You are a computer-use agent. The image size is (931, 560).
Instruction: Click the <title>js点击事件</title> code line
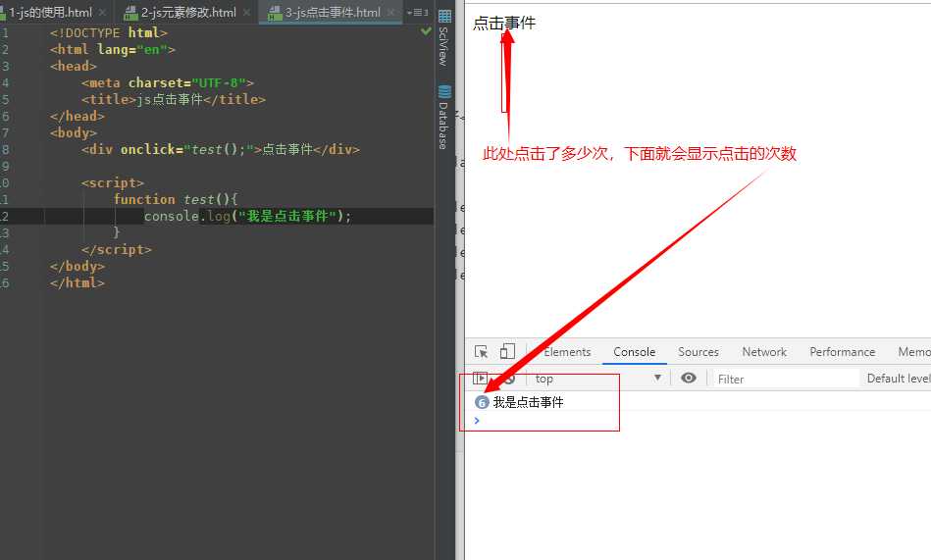[x=174, y=100]
